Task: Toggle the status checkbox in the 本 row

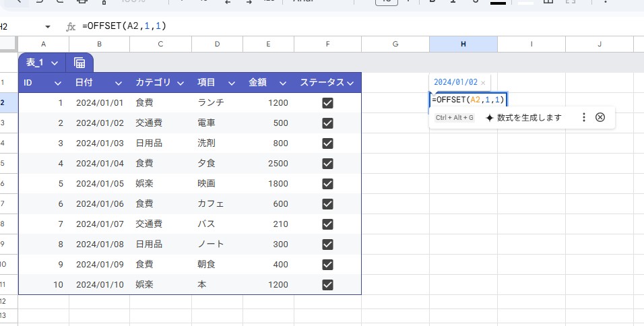Action: 328,284
